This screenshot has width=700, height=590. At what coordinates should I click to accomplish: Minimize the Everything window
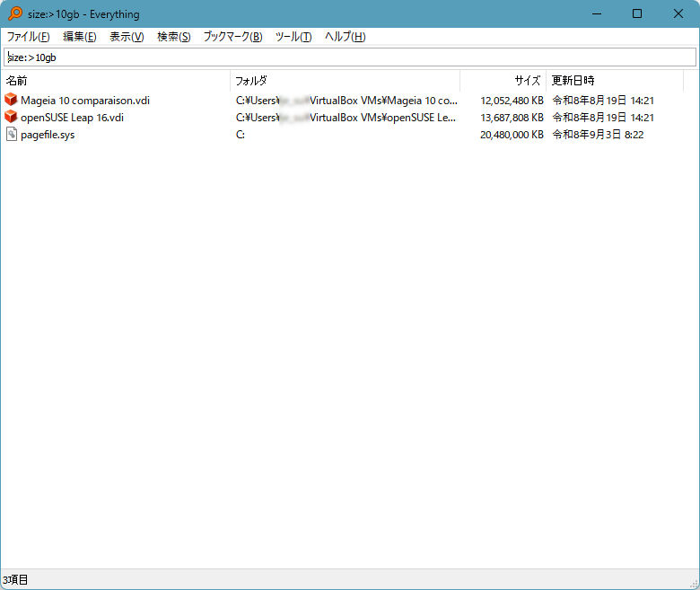pos(597,13)
